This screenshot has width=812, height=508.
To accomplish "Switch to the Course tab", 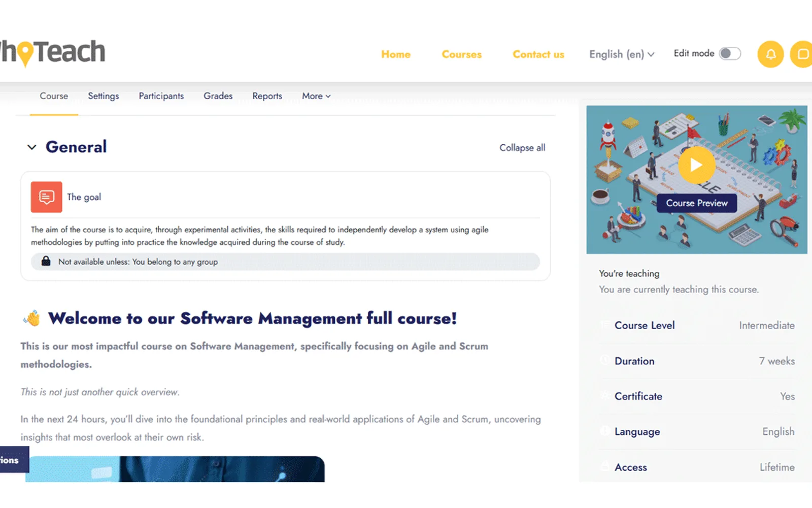I will [54, 96].
